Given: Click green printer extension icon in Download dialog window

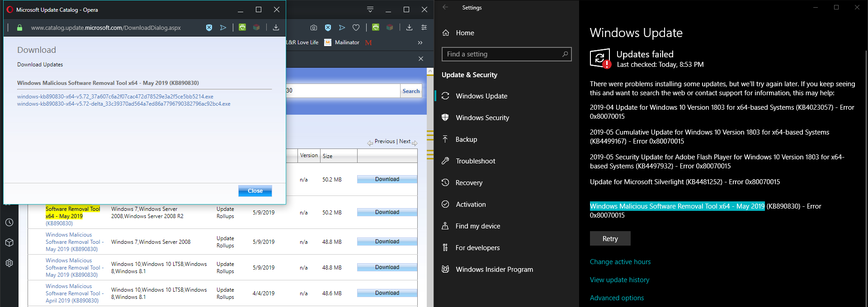Looking at the screenshot, I should [242, 27].
